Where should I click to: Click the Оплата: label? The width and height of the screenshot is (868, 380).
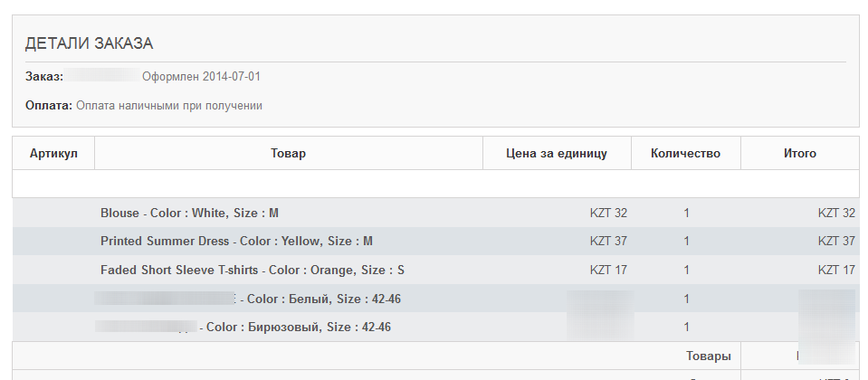coord(49,106)
